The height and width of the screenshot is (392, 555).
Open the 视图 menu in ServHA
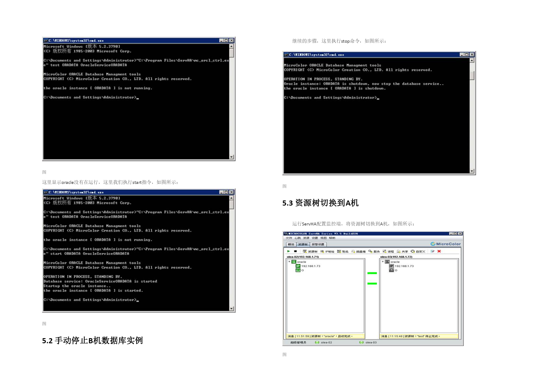click(x=323, y=238)
